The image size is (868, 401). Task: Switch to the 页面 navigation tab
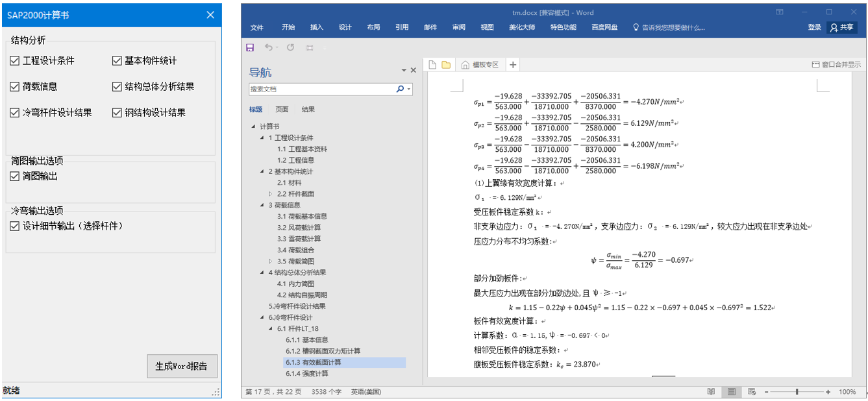282,110
